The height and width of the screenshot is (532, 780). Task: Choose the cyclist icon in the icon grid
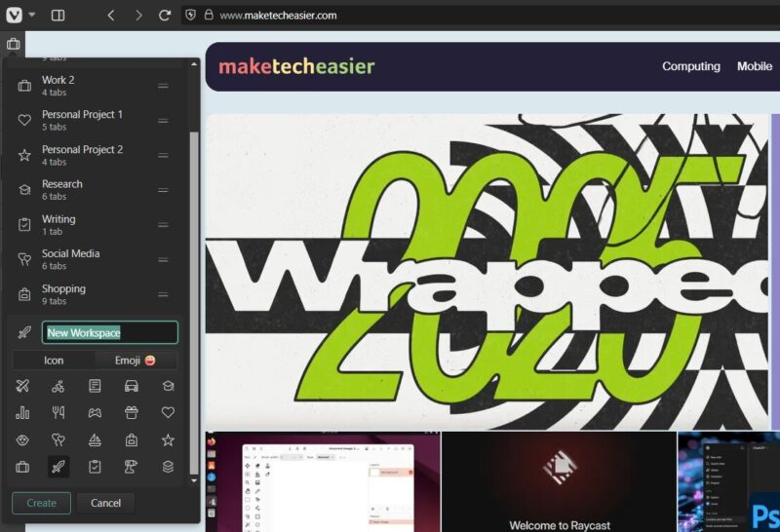pos(58,386)
